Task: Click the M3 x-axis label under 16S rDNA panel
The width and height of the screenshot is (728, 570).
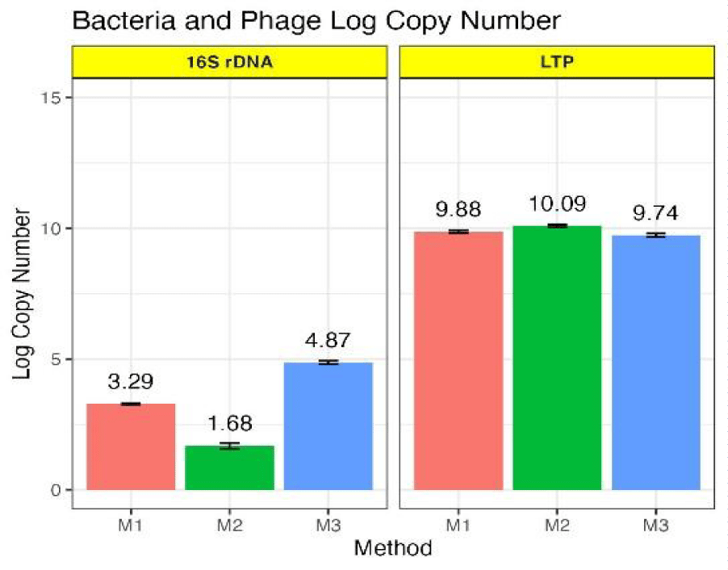Action: pos(328,525)
